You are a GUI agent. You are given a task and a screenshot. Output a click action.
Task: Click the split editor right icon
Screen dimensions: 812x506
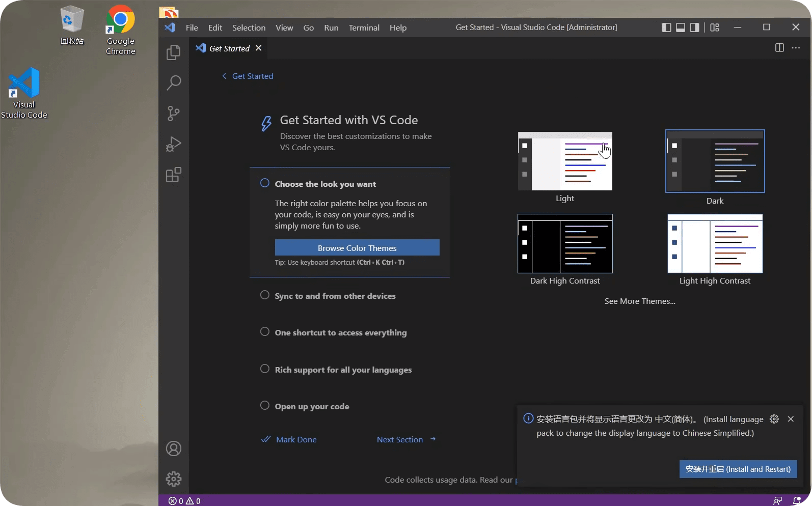(x=779, y=48)
